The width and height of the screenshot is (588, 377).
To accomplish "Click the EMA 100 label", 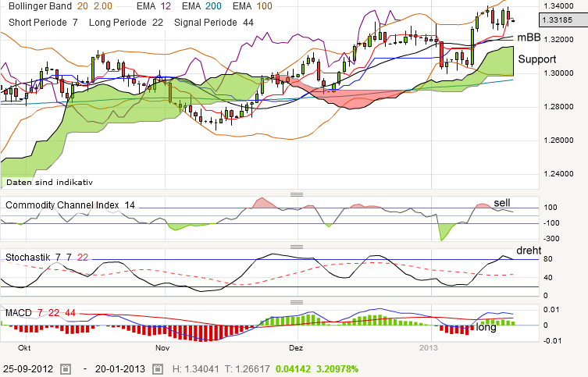I will tap(252, 6).
